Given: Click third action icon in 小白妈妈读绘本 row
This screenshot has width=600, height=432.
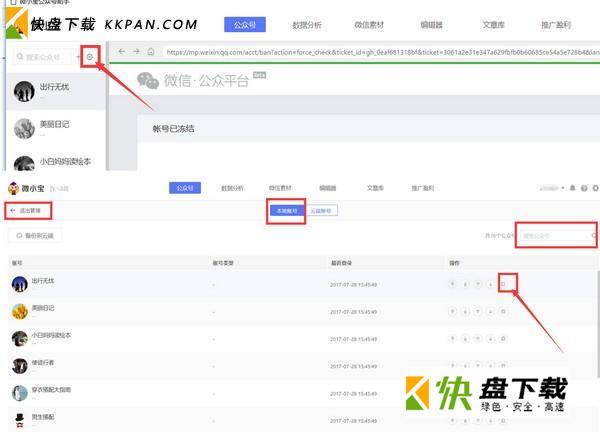Looking at the screenshot, I should [x=478, y=338].
